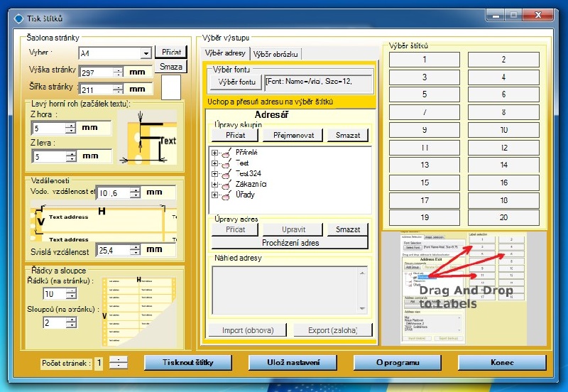
Task: Expand the Test group node
Action: tap(215, 163)
